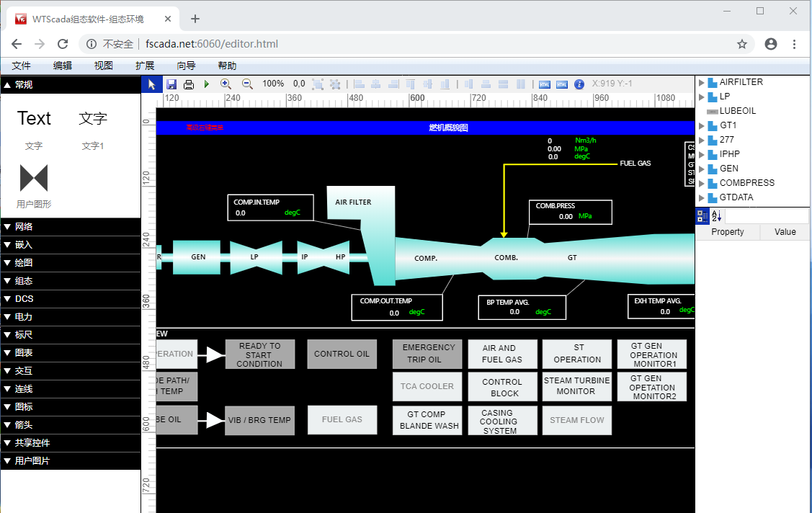Expand the GTDATA tree node
The height and width of the screenshot is (513, 812).
[x=701, y=197]
